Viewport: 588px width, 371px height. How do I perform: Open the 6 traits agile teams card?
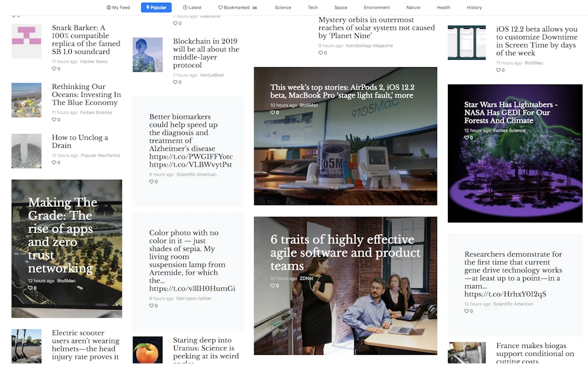click(x=345, y=286)
